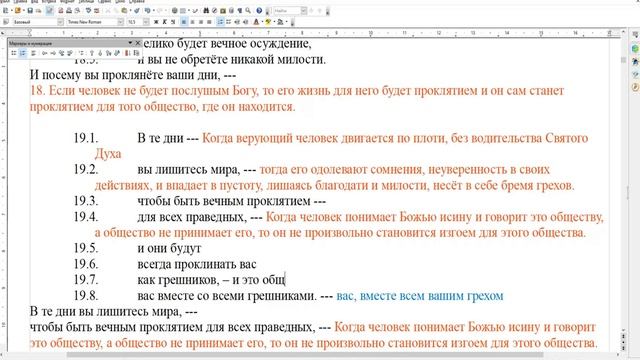The image size is (640, 360).
Task: Open the Paste options dropdown arrow
Action: (x=130, y=11)
